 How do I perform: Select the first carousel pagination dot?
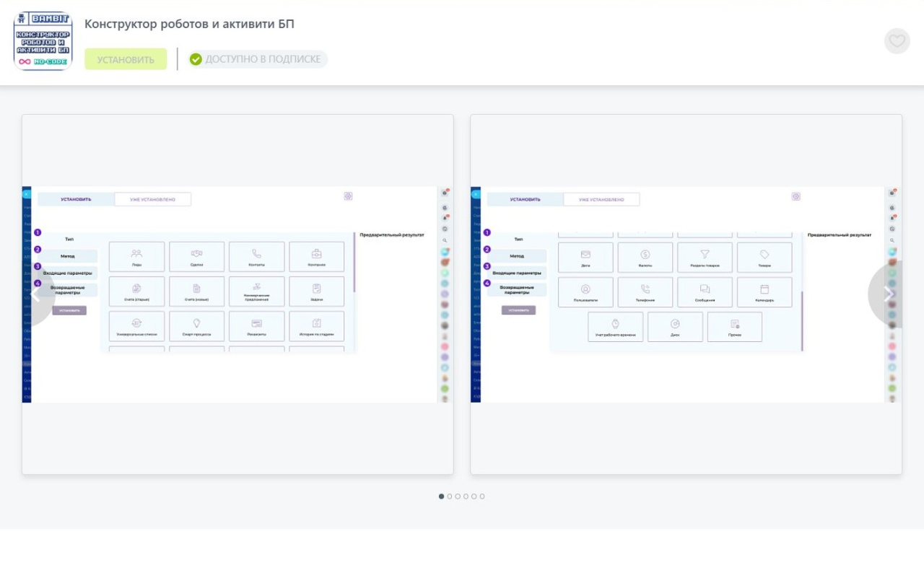coord(442,496)
